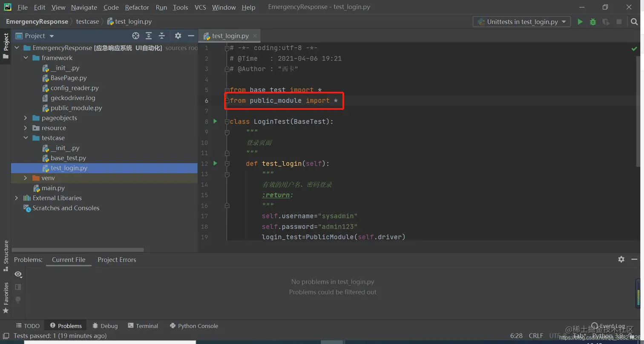Screen dimensions: 644x344
Task: Open the Python Console tool window
Action: coord(194,326)
